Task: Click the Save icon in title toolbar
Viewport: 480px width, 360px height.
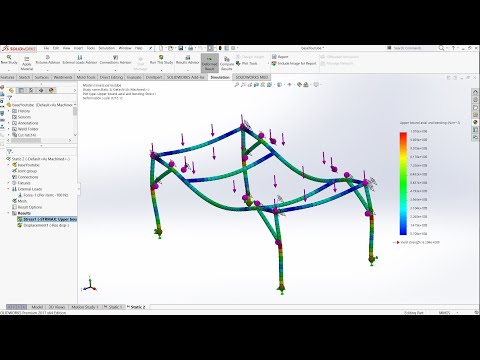Action: click(x=180, y=48)
